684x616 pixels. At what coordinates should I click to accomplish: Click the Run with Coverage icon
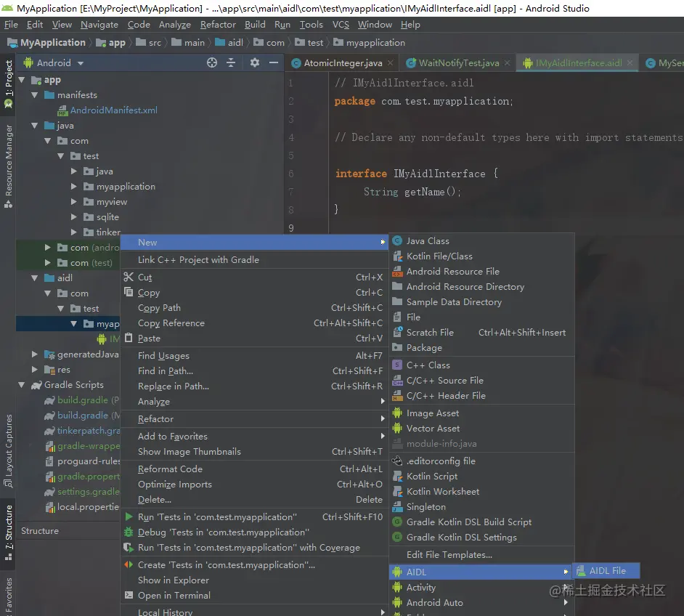(x=129, y=547)
